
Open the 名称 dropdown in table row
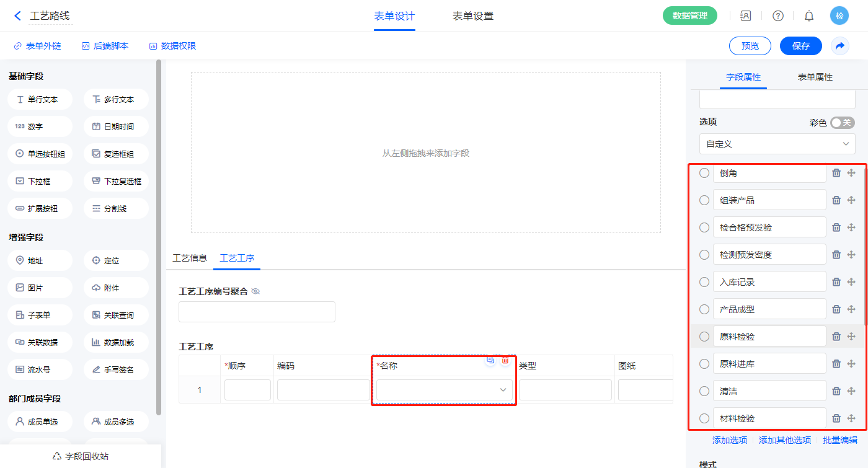click(444, 390)
